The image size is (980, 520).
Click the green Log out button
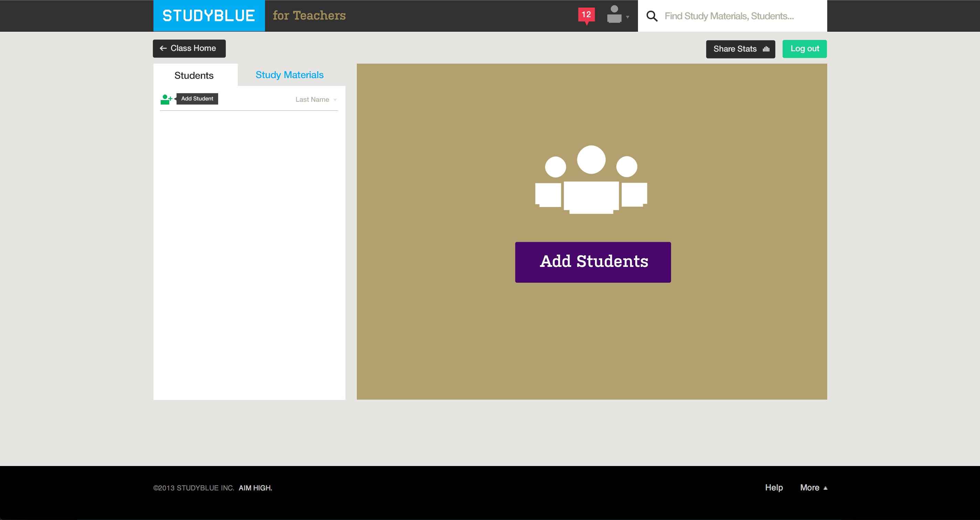point(804,48)
